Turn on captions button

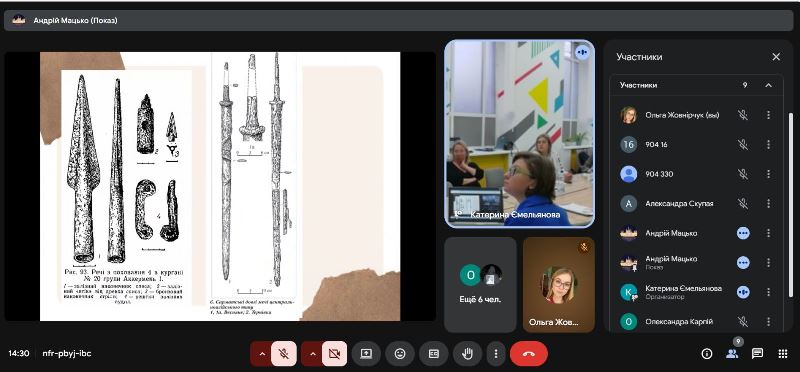coord(434,354)
